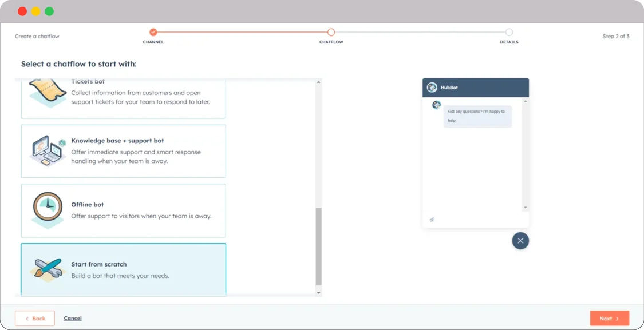
Task: Click the Cancel link
Action: (x=72, y=318)
